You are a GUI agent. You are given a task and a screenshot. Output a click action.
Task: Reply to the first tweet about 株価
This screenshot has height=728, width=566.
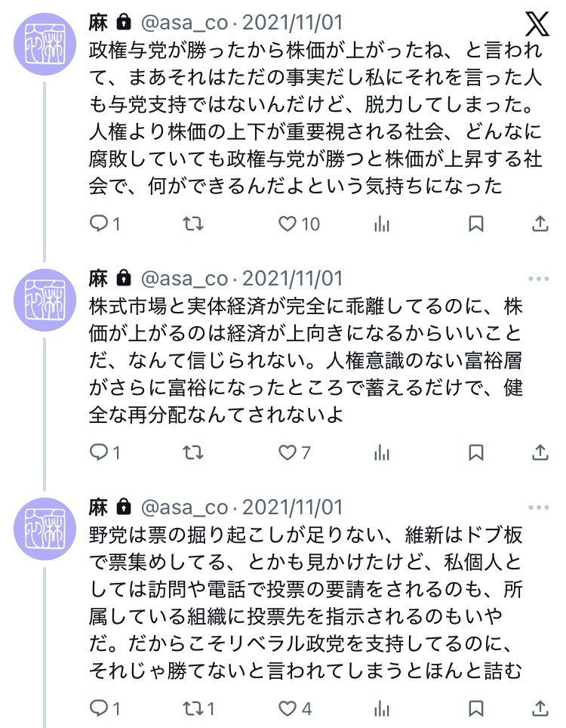[99, 224]
